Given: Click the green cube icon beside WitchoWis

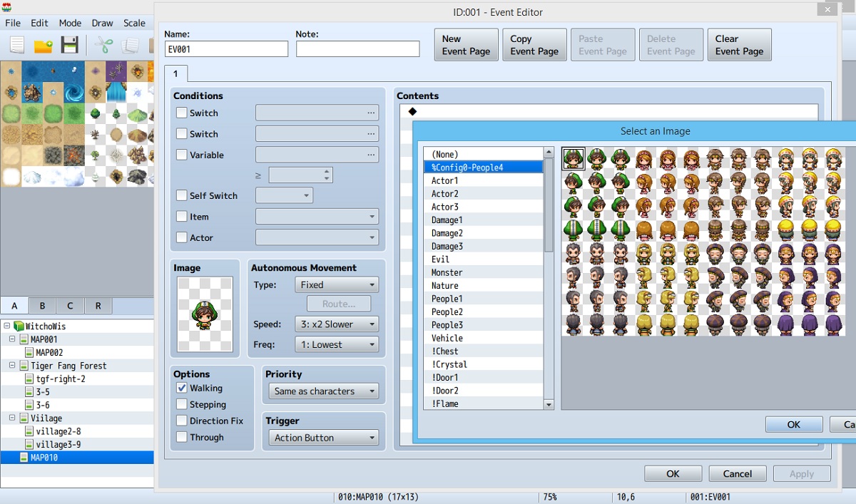Looking at the screenshot, I should click(19, 326).
